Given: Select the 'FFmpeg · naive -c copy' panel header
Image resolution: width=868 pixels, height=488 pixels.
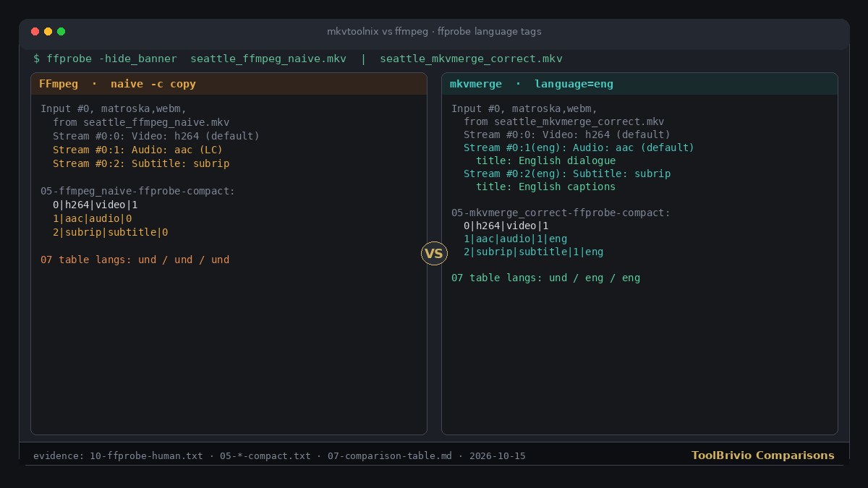Looking at the screenshot, I should pyautogui.click(x=229, y=84).
